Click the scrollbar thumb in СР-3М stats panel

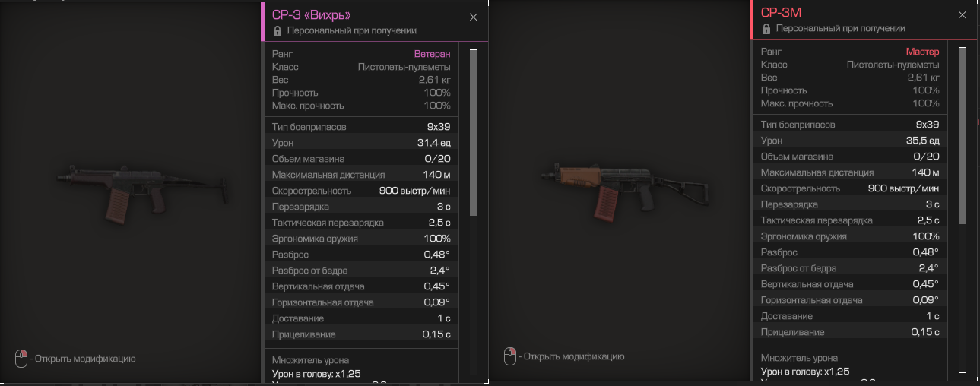tap(962, 135)
